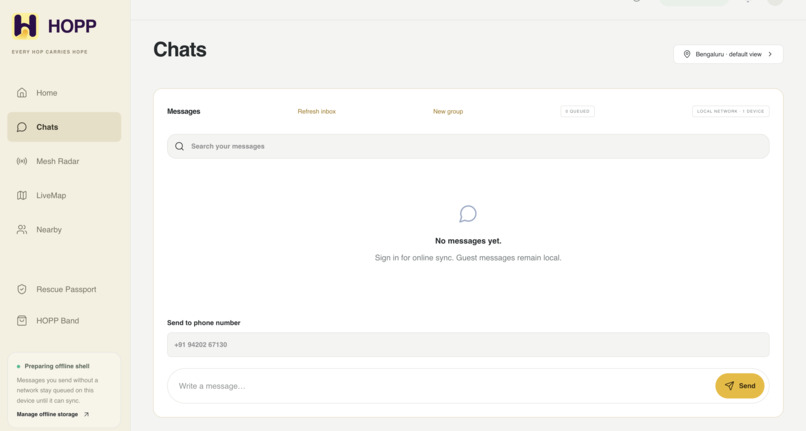Expand the chevron beside Bengaluru default view
This screenshot has width=806, height=431.
tap(770, 54)
